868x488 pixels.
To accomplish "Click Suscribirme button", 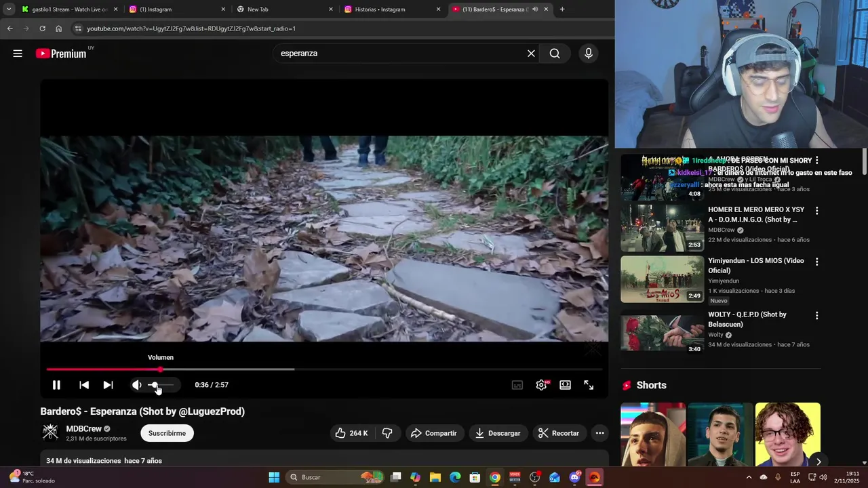I will coord(167,433).
